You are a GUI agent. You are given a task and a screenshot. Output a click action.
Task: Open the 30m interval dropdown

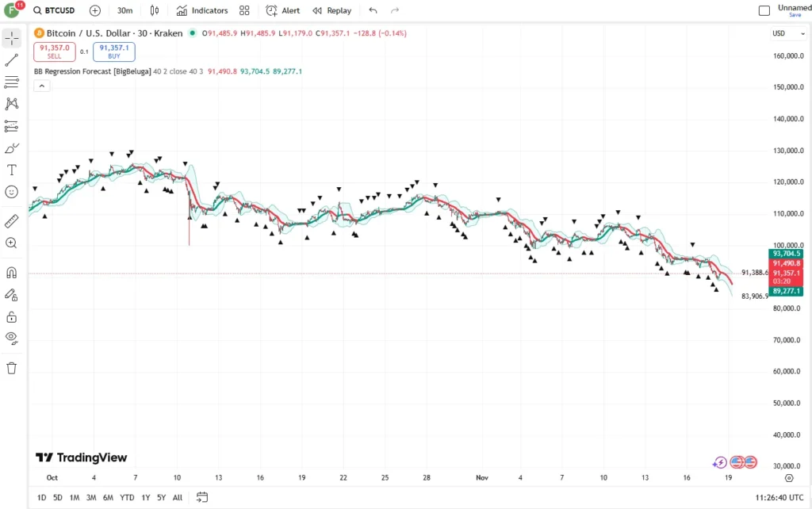point(124,10)
